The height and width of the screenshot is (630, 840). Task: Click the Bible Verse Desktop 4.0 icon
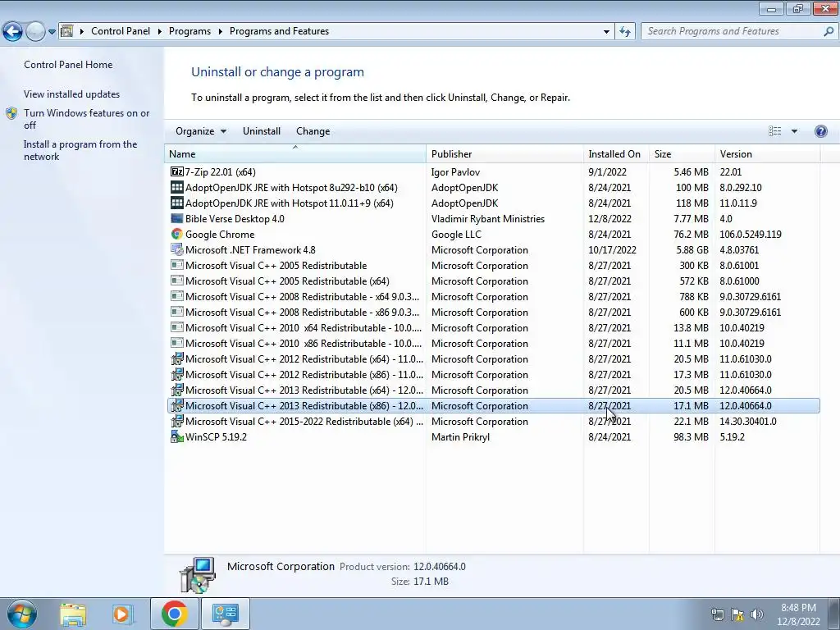click(177, 218)
